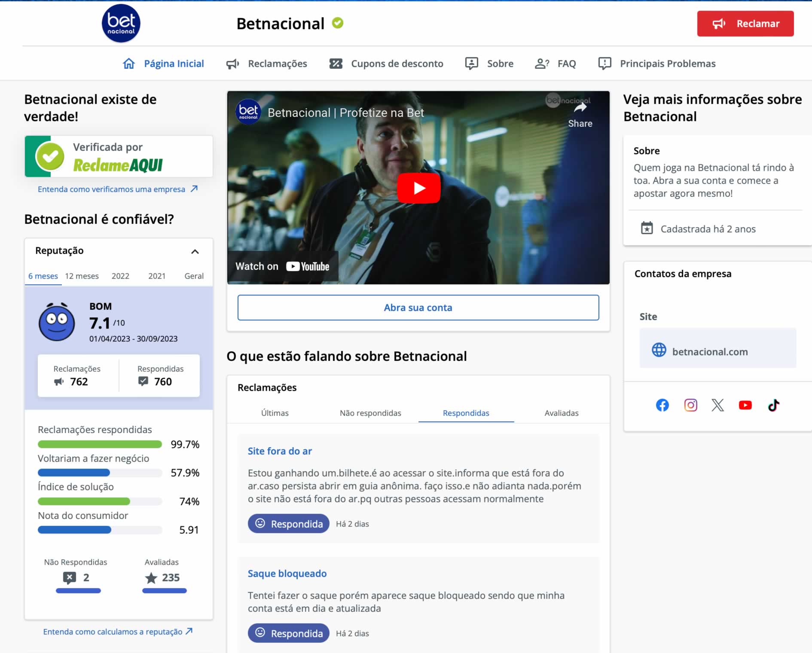The width and height of the screenshot is (812, 653).
Task: Click the Reclamações respondidas progress bar
Action: click(x=100, y=444)
